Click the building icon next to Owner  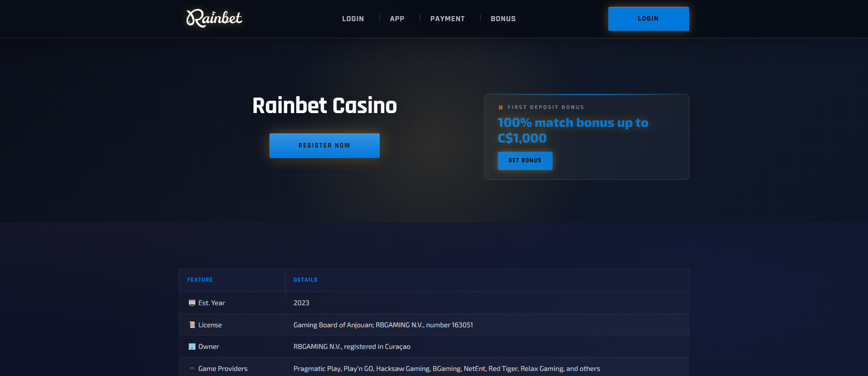192,347
